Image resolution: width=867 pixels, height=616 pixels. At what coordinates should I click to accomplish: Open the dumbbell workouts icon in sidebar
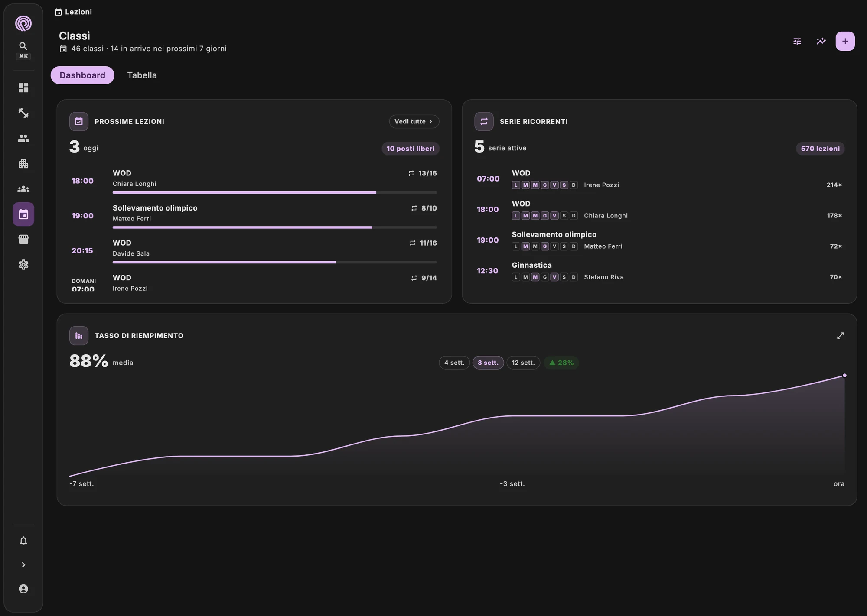[23, 113]
